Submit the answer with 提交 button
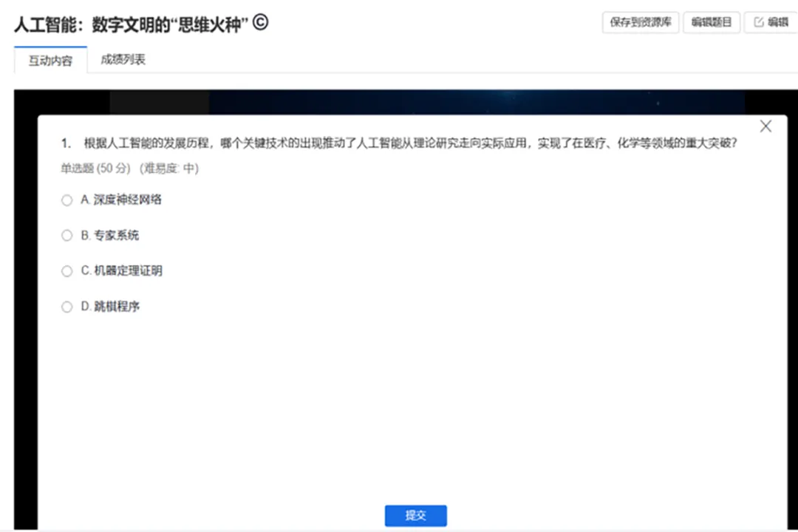This screenshot has height=532, width=798. (415, 515)
